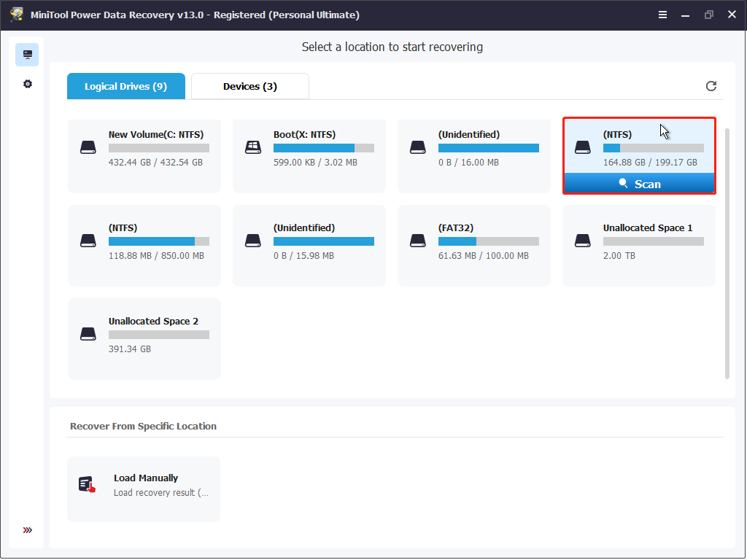Select text "432.44 GB / 432.54 GB"
Screen dimensions: 747x560
pos(156,163)
